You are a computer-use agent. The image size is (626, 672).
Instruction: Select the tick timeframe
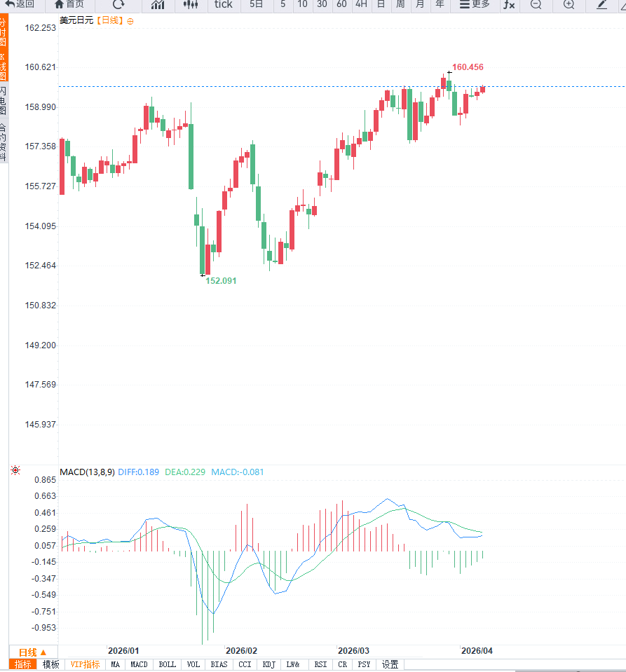[224, 4]
